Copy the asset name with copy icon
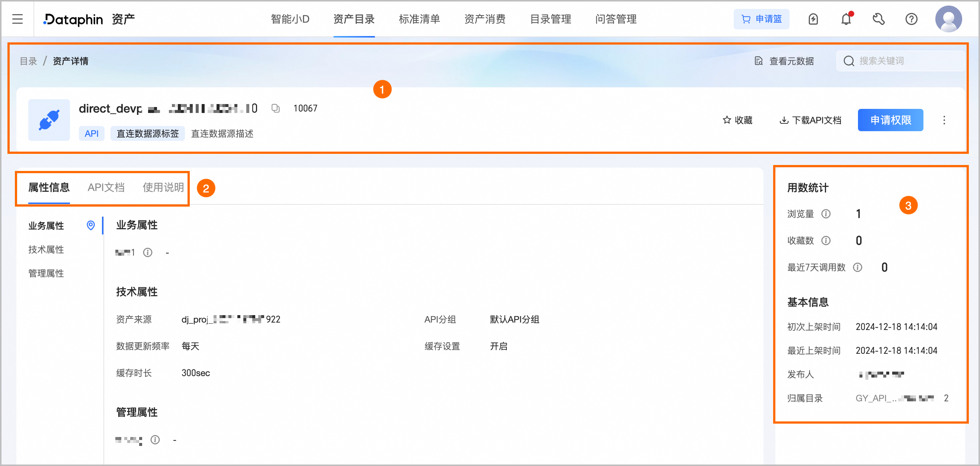 pos(275,109)
